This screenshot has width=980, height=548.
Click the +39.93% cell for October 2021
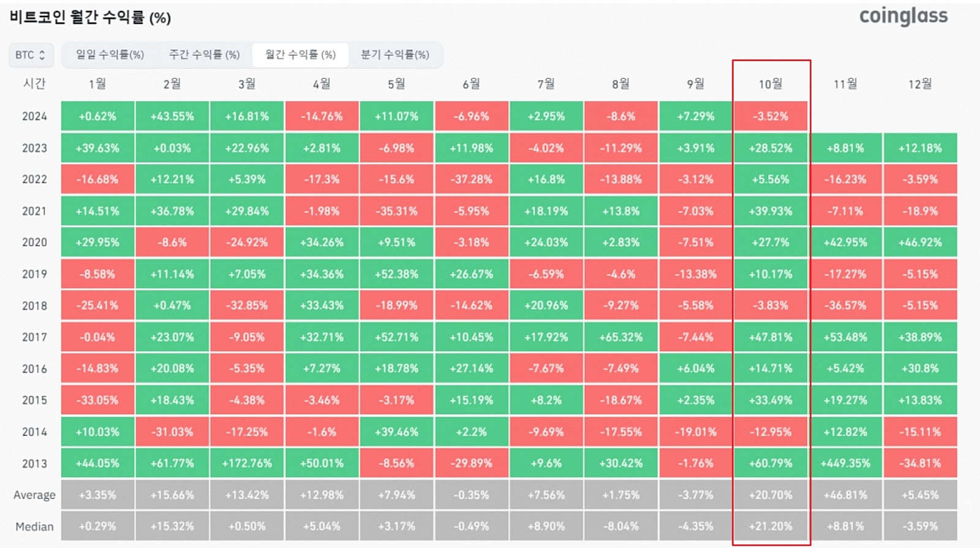click(x=771, y=211)
